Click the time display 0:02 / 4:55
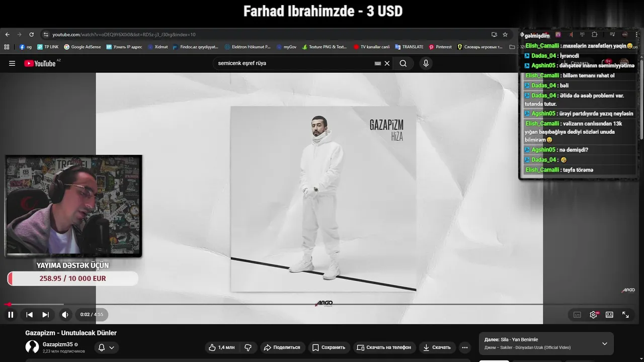The image size is (644, 362). tap(92, 315)
